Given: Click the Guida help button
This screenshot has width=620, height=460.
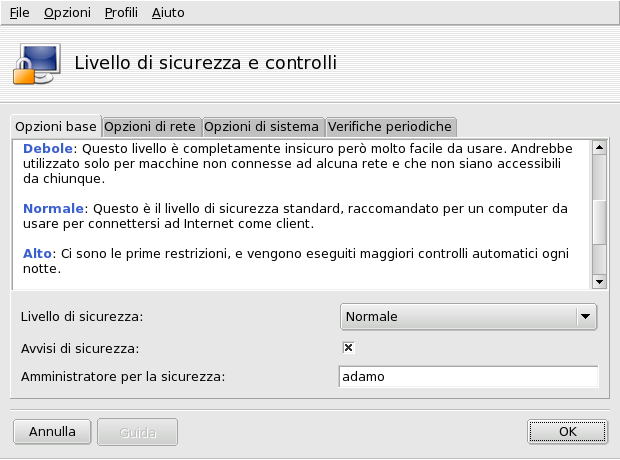Looking at the screenshot, I should tap(138, 432).
